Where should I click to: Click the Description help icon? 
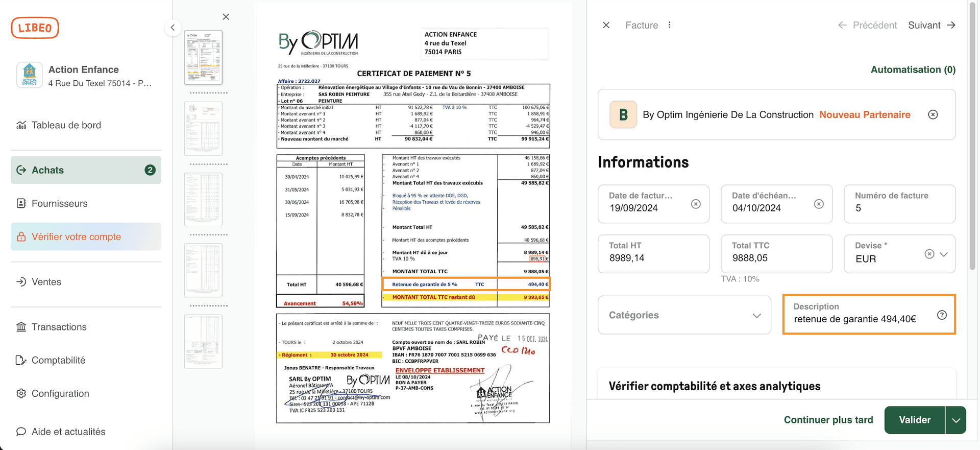(x=942, y=315)
